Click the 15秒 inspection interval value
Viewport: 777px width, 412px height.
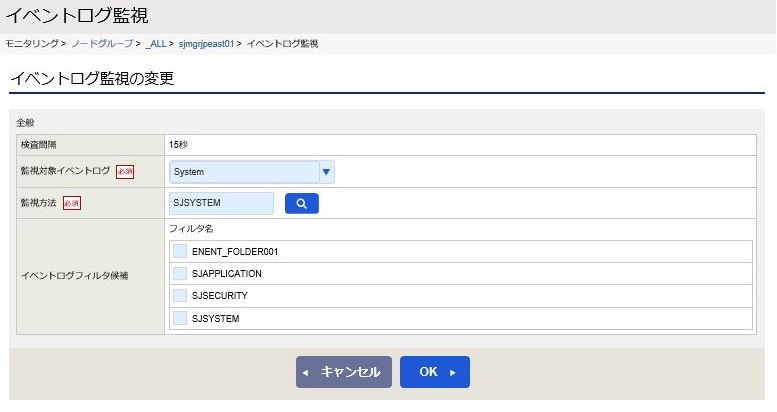pyautogui.click(x=178, y=145)
